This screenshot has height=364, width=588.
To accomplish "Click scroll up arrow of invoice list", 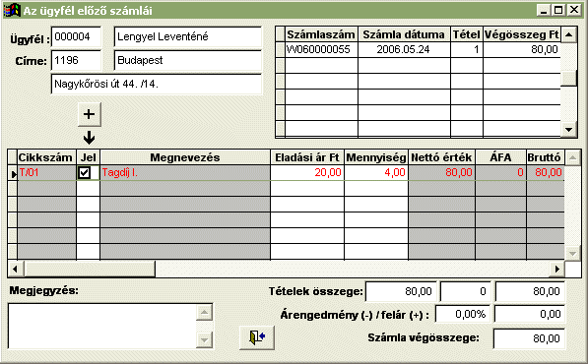I will [x=568, y=34].
